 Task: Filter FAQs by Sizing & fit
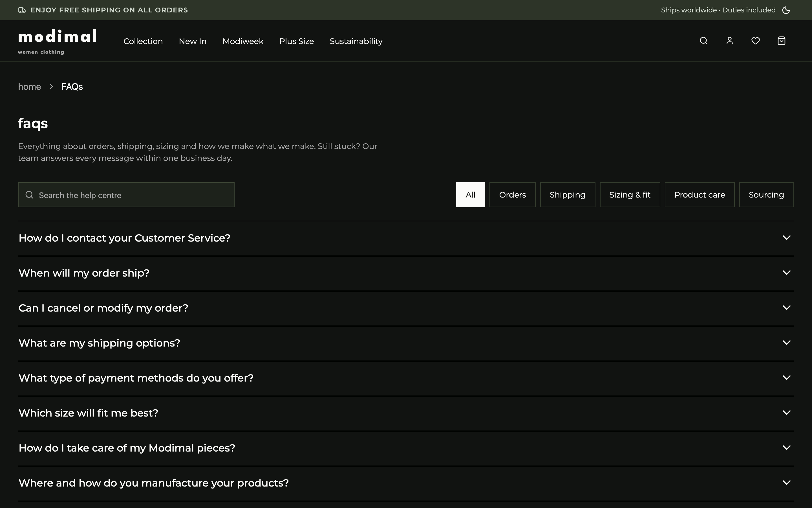(x=630, y=195)
